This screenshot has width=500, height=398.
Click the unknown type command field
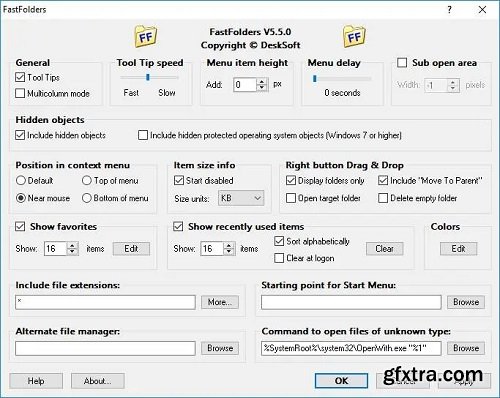pos(351,348)
